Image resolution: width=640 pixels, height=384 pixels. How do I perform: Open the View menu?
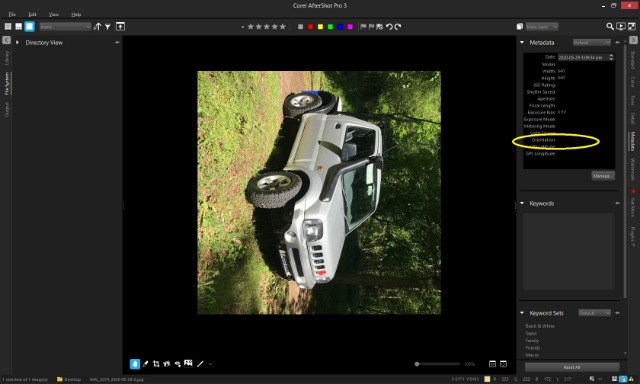click(x=53, y=14)
